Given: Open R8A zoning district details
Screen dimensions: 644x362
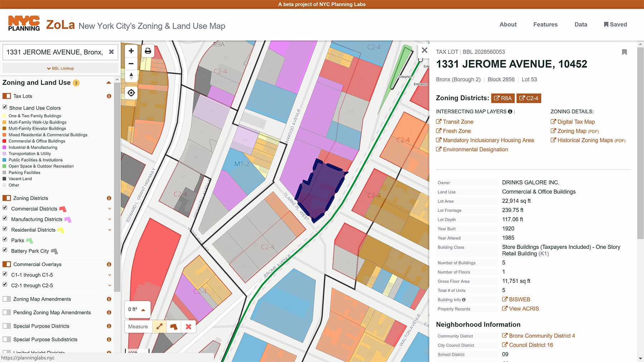Looking at the screenshot, I should tap(503, 98).
